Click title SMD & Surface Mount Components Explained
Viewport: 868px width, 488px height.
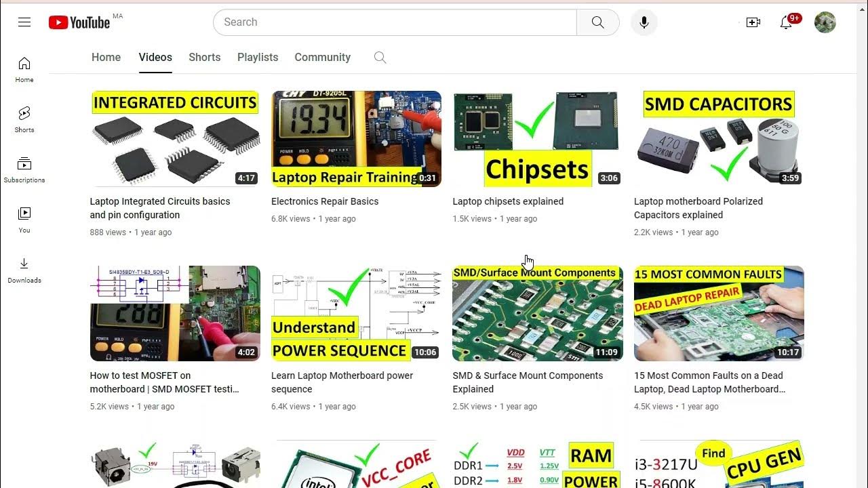[528, 382]
